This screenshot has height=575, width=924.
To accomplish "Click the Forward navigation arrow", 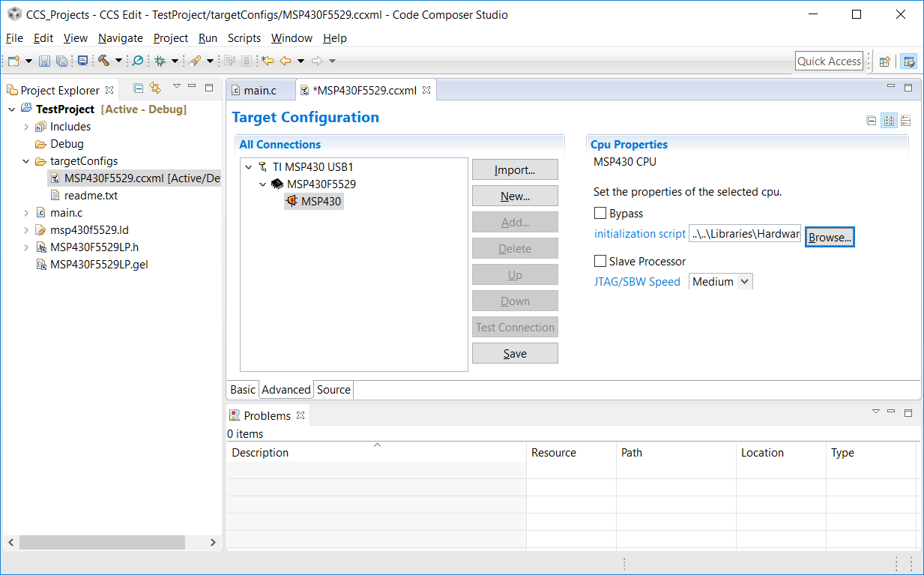I will tap(317, 61).
